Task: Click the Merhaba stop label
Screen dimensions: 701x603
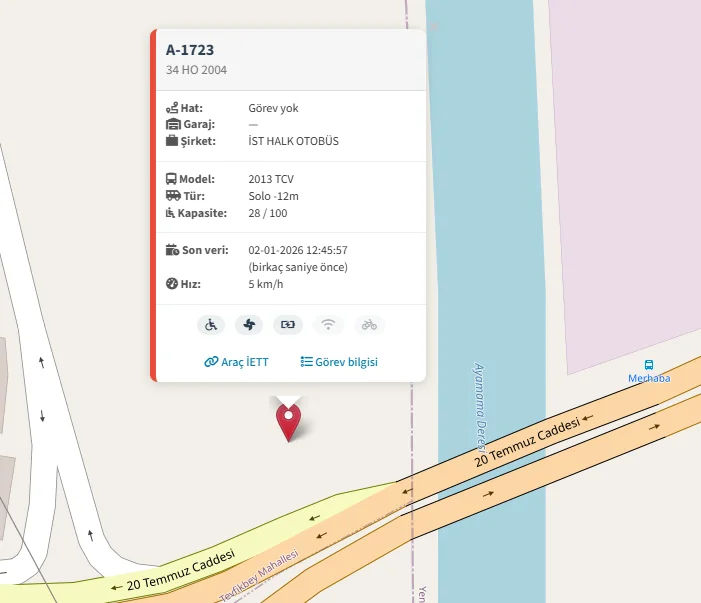Action: (649, 378)
